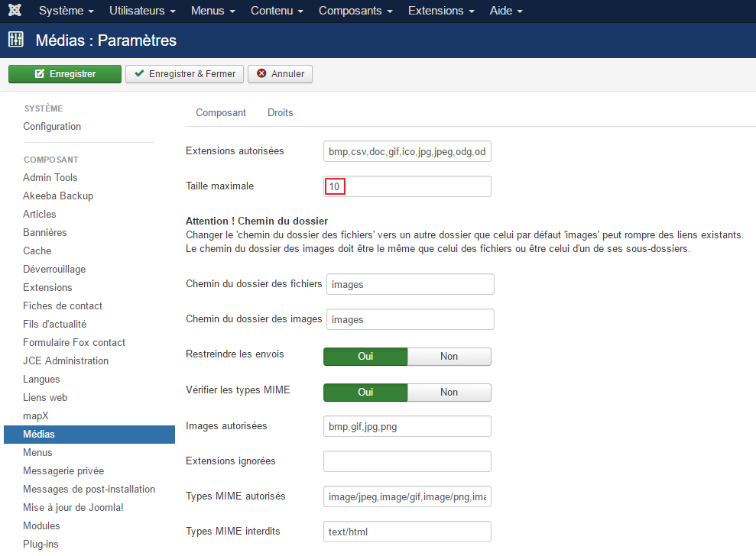This screenshot has width=756, height=556.
Task: Click the Médias settings sliders icon
Action: coord(16,40)
